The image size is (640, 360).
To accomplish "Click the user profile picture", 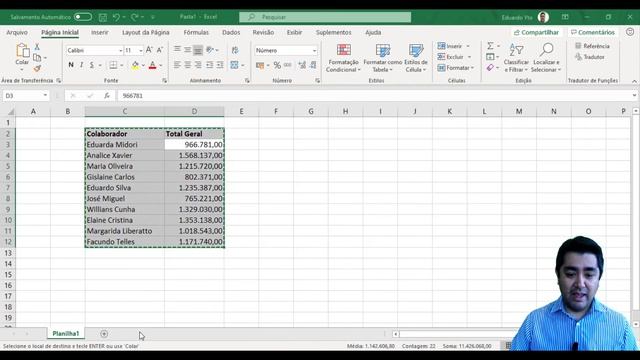I will click(x=543, y=17).
